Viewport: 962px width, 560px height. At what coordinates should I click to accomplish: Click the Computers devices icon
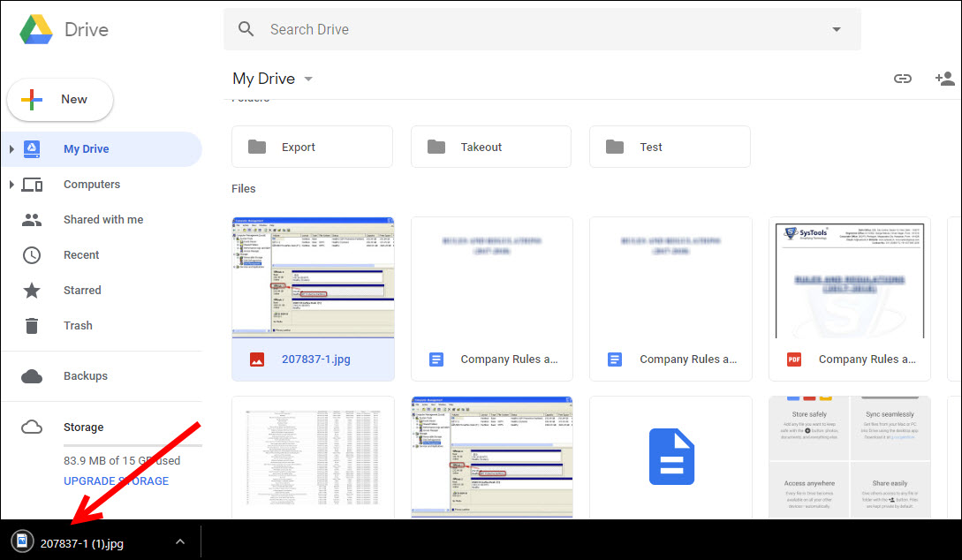click(x=32, y=185)
